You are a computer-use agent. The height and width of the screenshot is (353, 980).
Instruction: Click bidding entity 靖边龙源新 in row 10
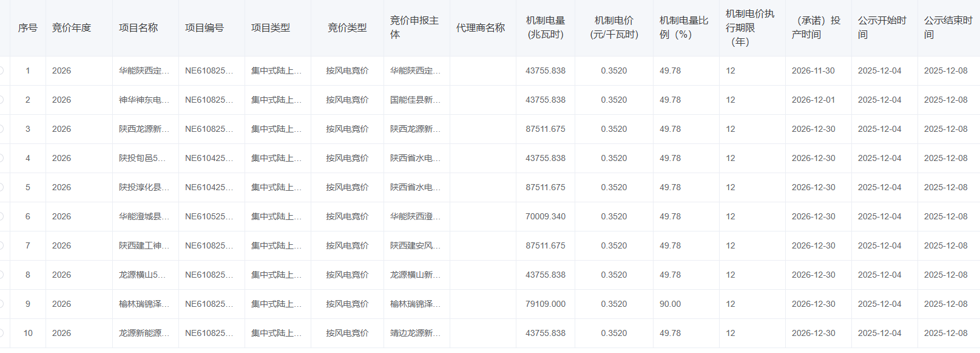(415, 333)
